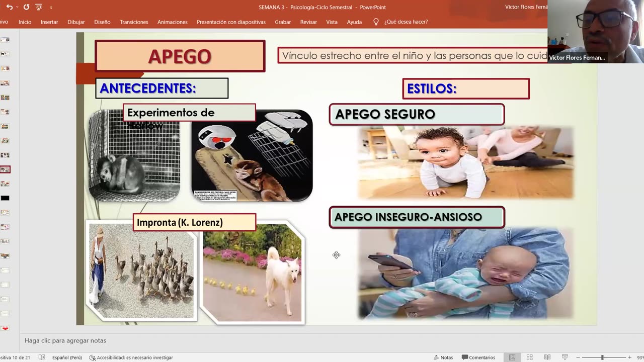Switch to Reading view icon

point(547,357)
